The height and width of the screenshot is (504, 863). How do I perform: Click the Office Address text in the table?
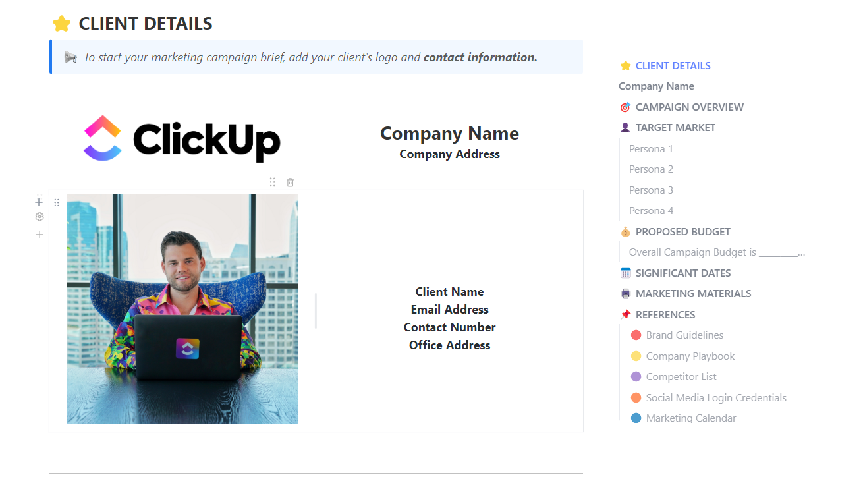pyautogui.click(x=449, y=345)
